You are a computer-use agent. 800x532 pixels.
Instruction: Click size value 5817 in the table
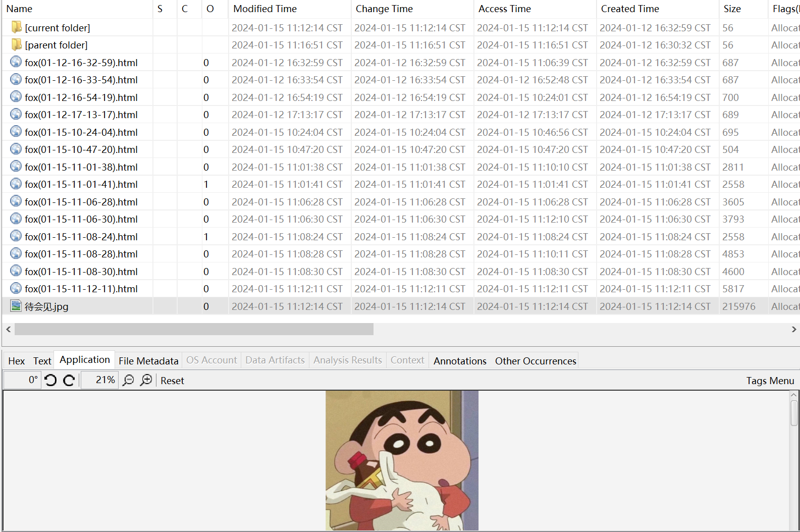coord(733,289)
